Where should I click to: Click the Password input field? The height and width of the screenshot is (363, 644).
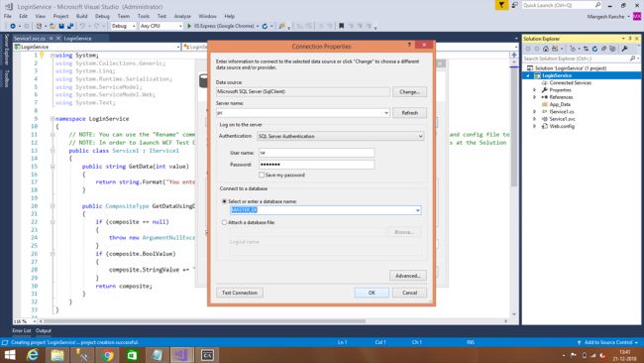(317, 165)
